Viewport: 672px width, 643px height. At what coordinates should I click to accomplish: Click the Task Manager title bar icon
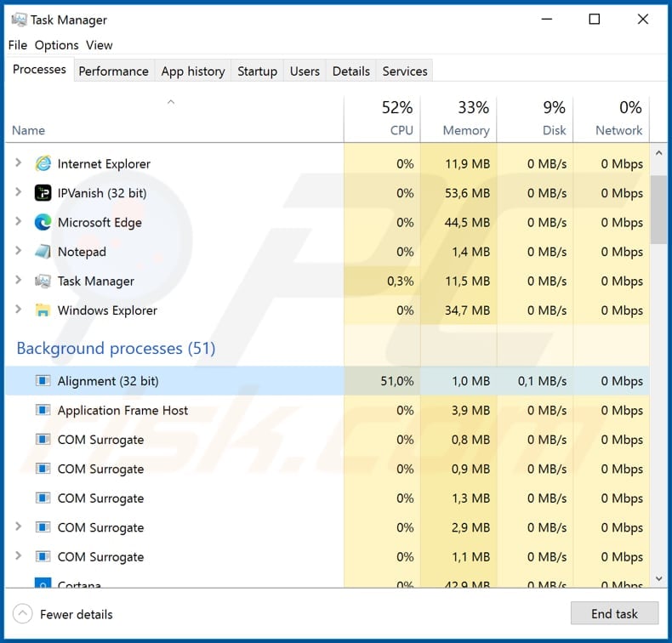click(x=19, y=20)
